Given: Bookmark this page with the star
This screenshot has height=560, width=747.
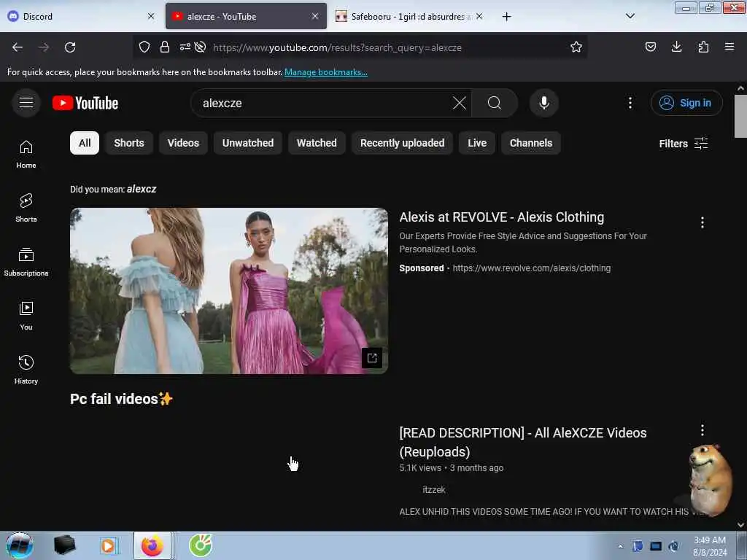Looking at the screenshot, I should [576, 47].
